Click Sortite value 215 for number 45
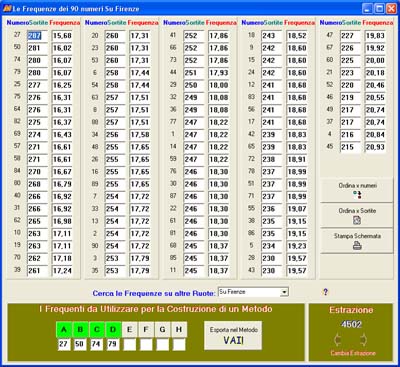Image resolution: width=400 pixels, height=367 pixels. (350, 147)
